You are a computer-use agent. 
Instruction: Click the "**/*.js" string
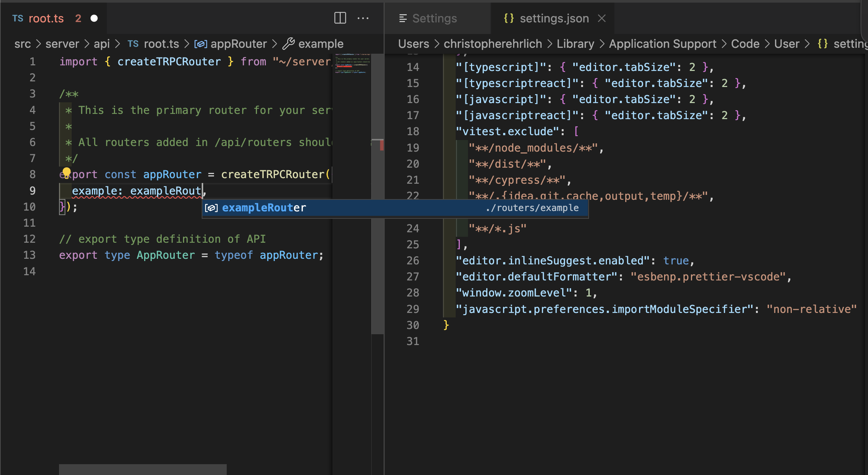(x=497, y=229)
